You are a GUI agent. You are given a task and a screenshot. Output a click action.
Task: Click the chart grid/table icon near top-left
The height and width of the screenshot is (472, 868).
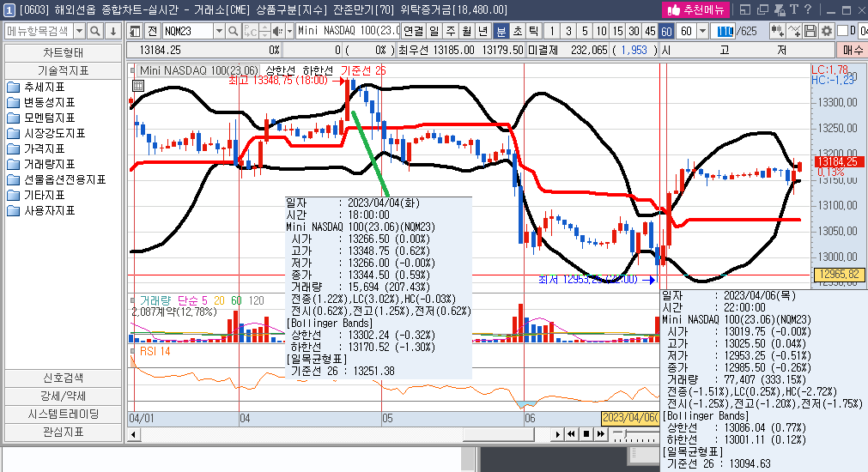(x=138, y=85)
